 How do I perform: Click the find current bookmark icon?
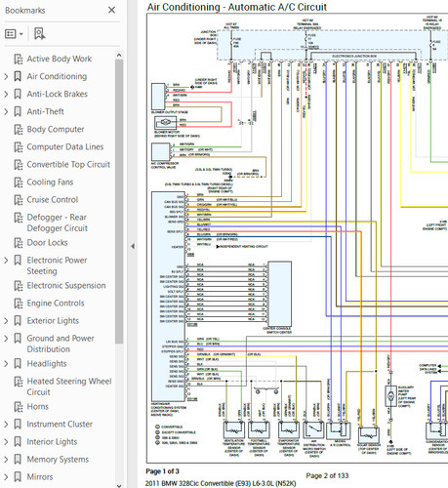coord(40,34)
